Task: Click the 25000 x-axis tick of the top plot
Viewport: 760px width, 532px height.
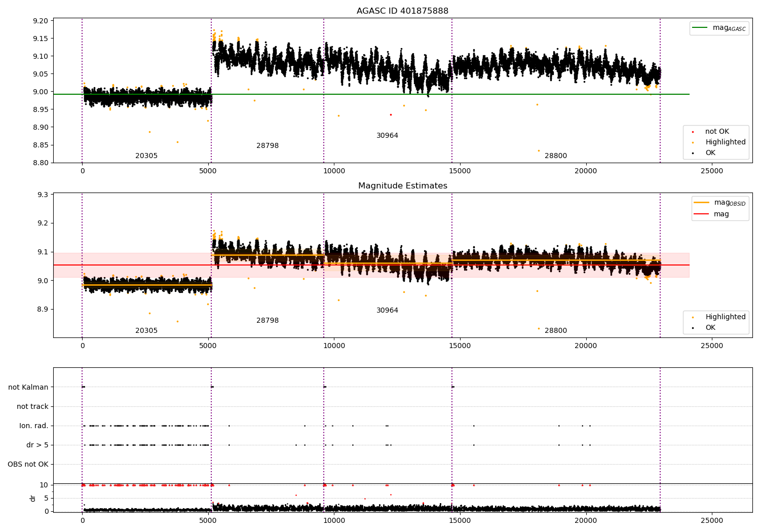Action: tap(712, 171)
